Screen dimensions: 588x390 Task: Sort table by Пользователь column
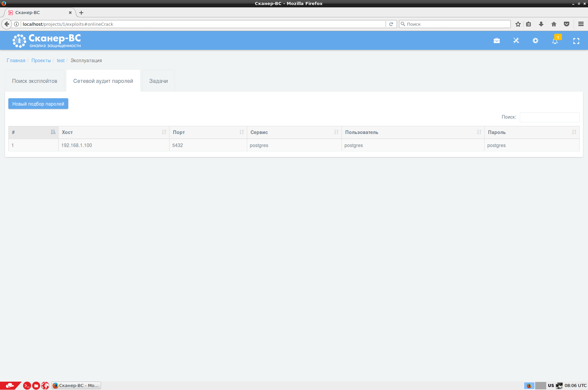[413, 132]
